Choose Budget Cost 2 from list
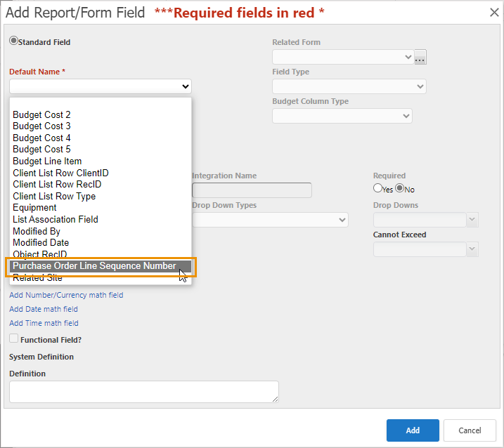Viewport: 504px width, 448px height. (x=101, y=114)
